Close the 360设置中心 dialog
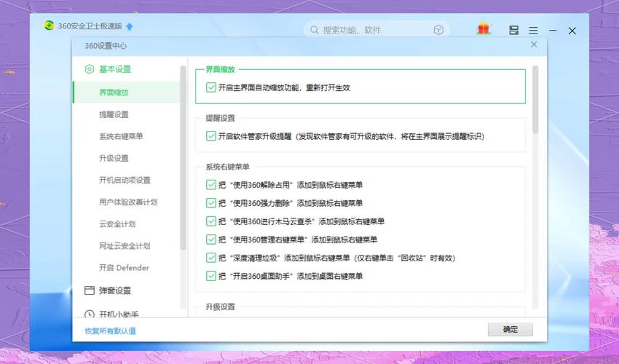 (534, 44)
